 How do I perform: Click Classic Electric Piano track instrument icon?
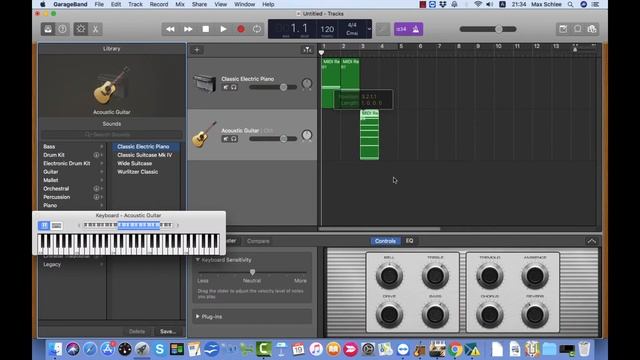(x=204, y=83)
